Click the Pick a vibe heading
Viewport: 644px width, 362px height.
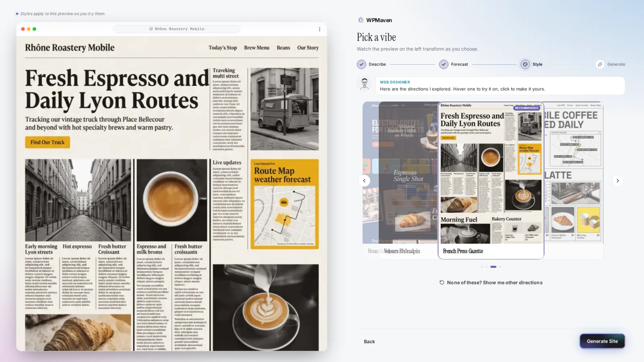376,37
